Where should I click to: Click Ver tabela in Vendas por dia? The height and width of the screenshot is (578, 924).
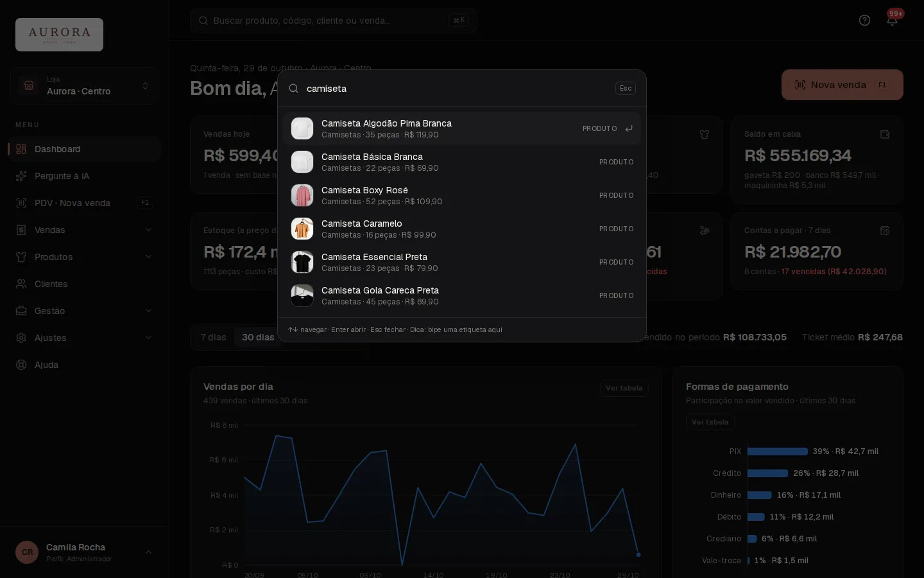pyautogui.click(x=624, y=388)
